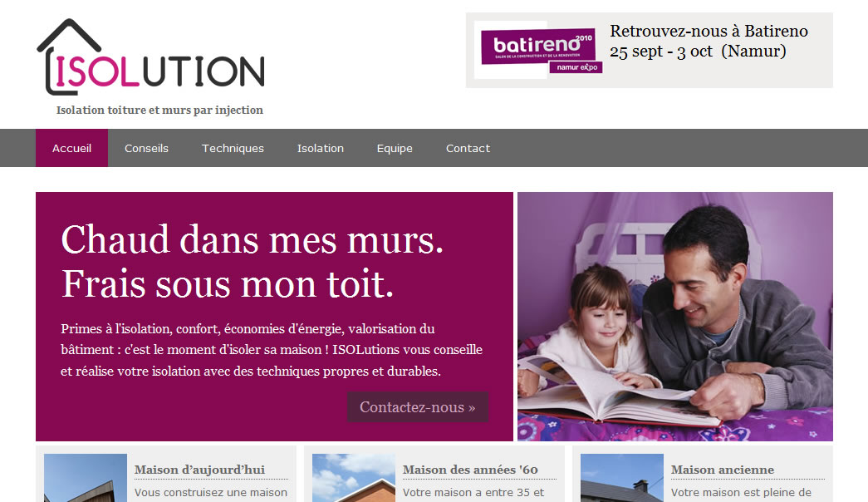
Task: Click the brick house roof thumbnail
Action: pos(354,478)
